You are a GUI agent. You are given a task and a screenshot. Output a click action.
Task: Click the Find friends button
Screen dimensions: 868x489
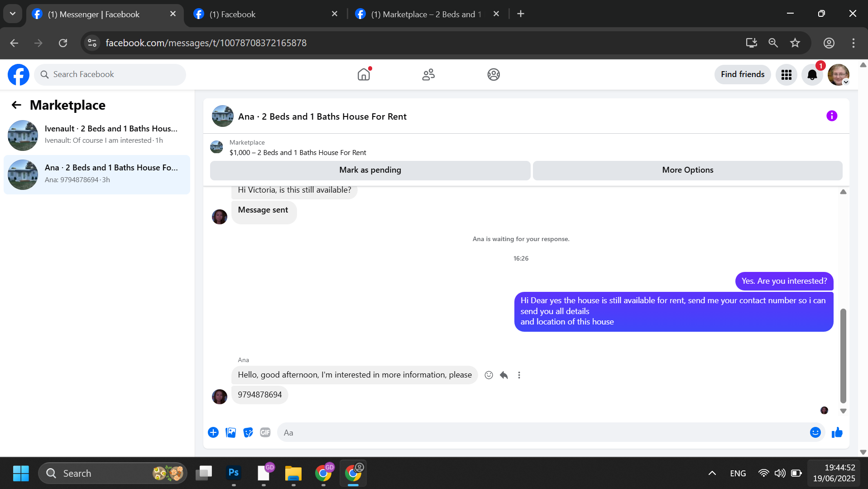pyautogui.click(x=743, y=75)
